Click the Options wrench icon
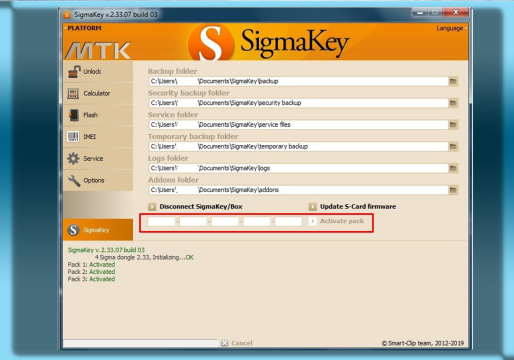Screen dimensions: 514x360 74,181
